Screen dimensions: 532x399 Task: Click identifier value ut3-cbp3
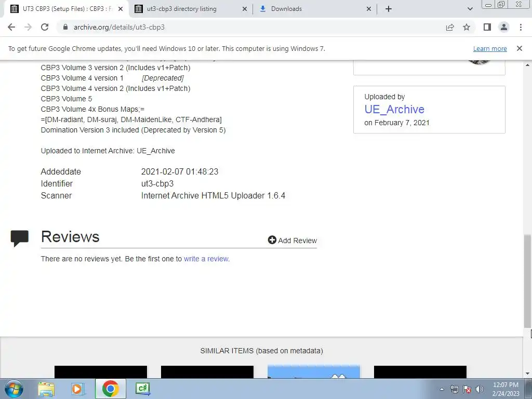point(157,183)
